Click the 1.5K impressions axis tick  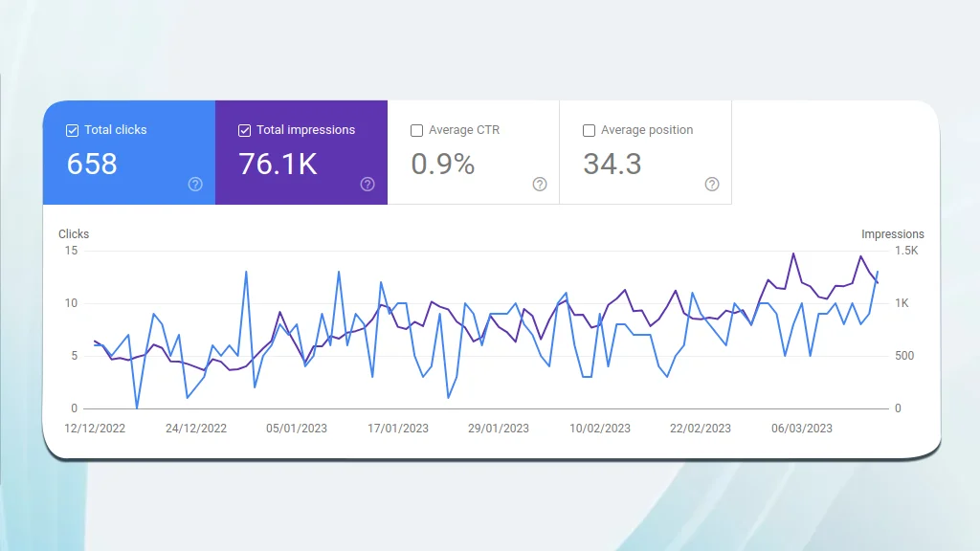[x=906, y=251]
